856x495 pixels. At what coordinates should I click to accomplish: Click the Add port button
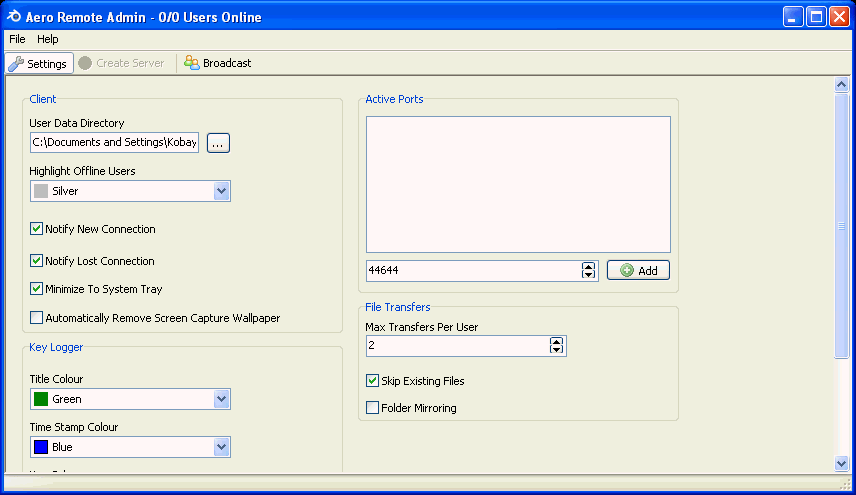point(638,270)
